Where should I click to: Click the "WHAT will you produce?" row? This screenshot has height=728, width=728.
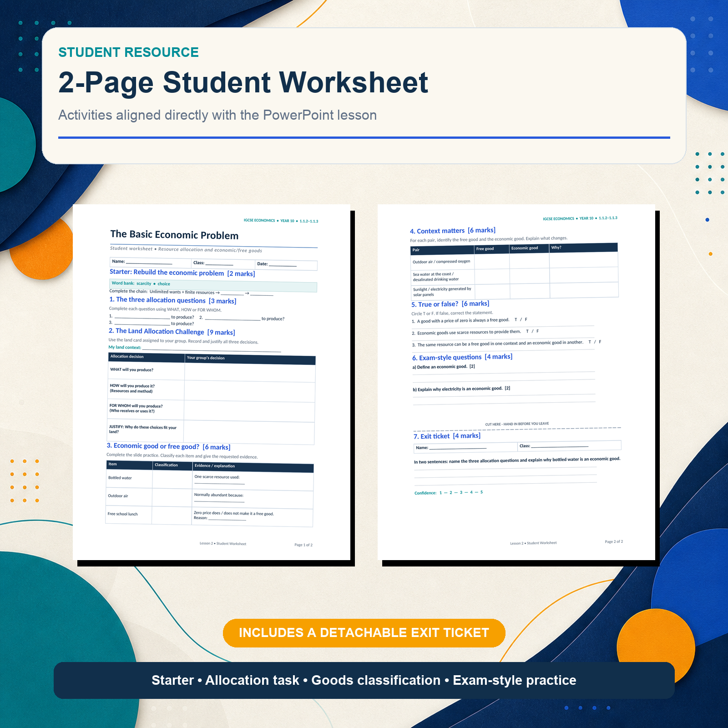click(x=212, y=372)
